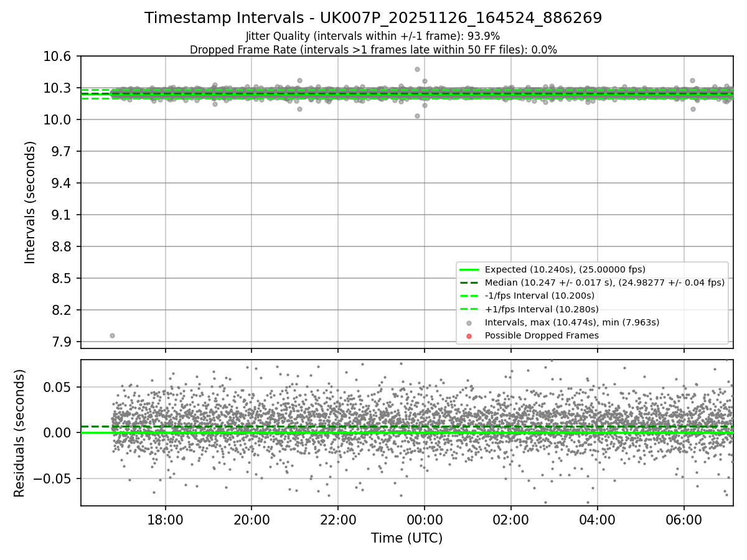Click the 04:00 x-axis tick label
The height and width of the screenshot is (560, 747).
click(598, 520)
